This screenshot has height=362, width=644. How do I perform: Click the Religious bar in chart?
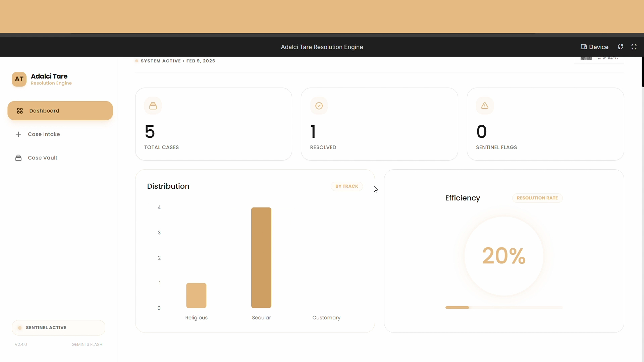(196, 295)
